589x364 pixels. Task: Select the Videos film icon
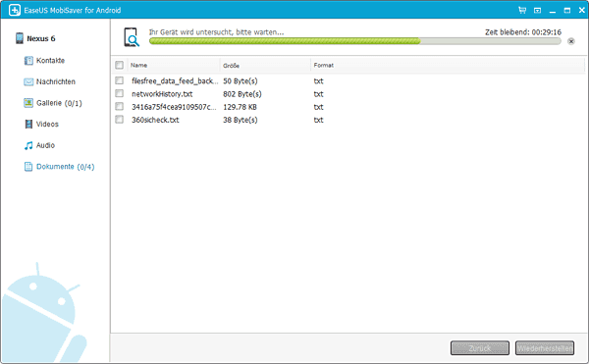click(x=28, y=125)
